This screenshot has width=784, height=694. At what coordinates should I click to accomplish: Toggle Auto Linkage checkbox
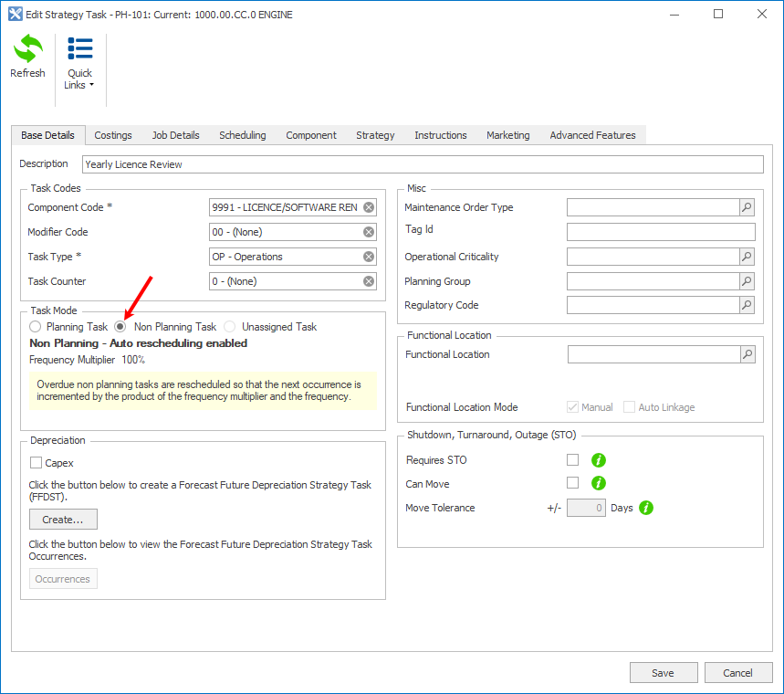point(629,406)
